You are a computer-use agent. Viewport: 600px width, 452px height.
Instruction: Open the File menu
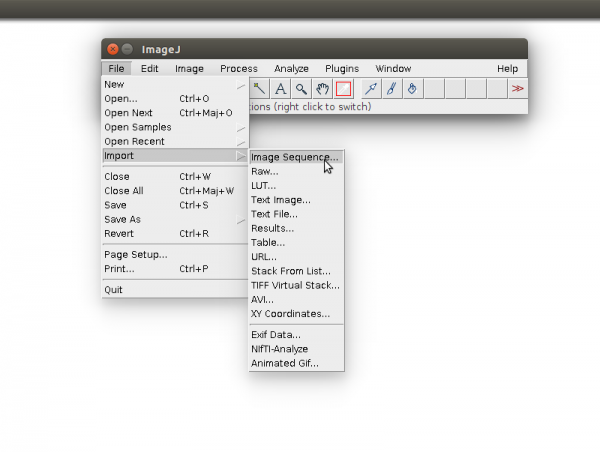point(116,69)
